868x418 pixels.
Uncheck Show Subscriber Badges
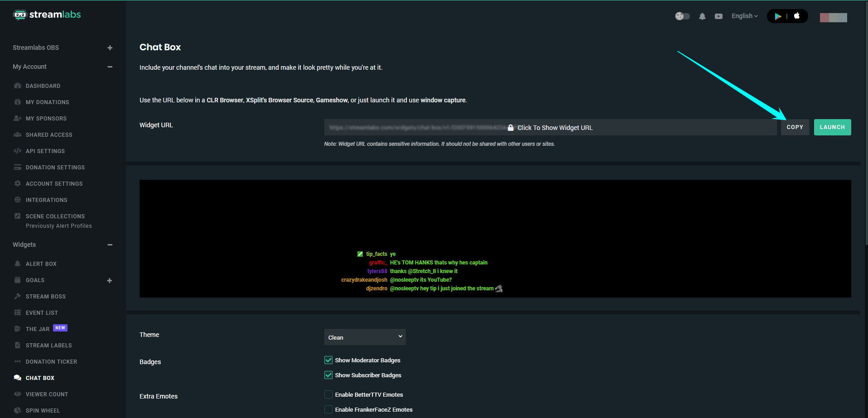point(328,375)
